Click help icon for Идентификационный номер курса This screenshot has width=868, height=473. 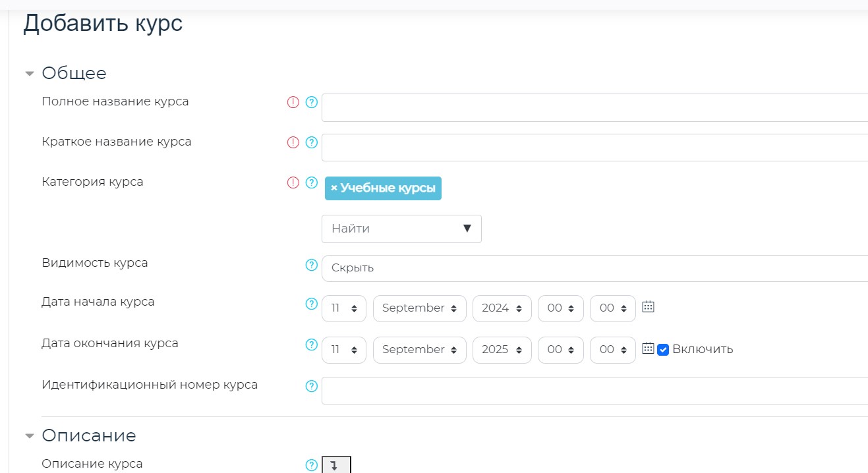click(x=312, y=386)
